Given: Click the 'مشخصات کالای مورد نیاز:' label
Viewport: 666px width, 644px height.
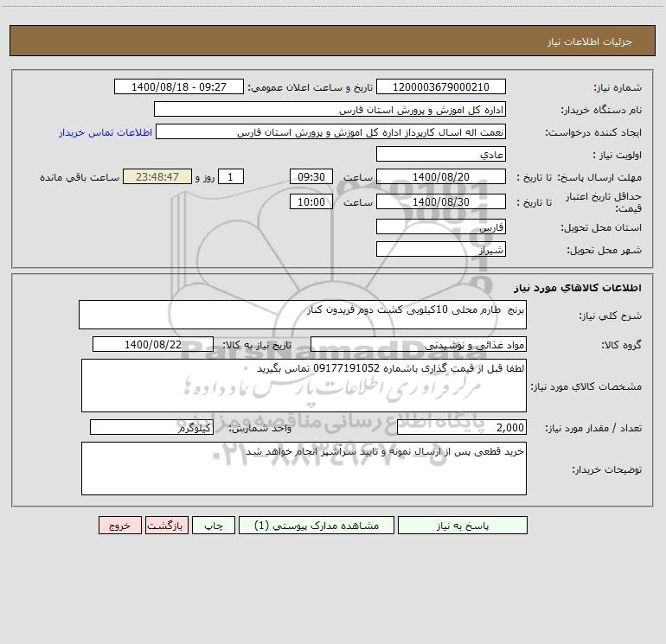Looking at the screenshot, I should (x=586, y=386).
